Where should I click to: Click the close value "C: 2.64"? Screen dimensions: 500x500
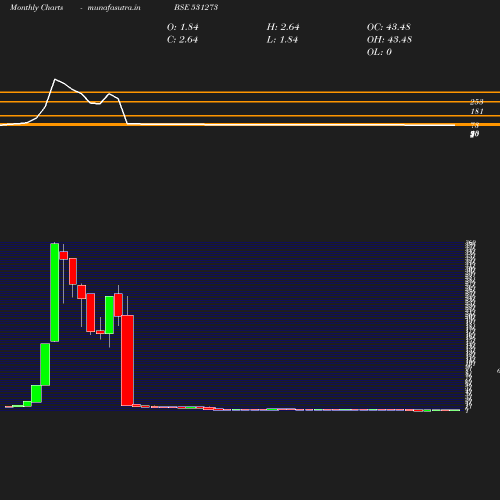[x=182, y=40]
